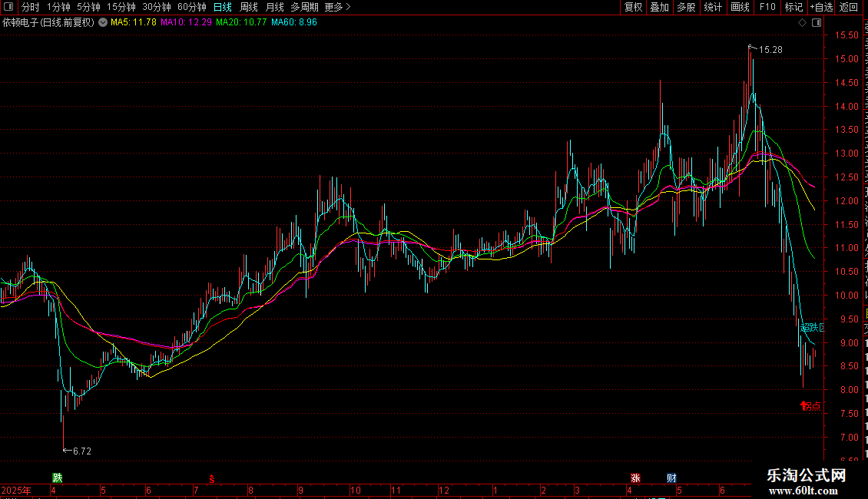Click the diamond marker icon above chart
Image resolution: width=868 pixels, height=499 pixels.
coord(802,23)
